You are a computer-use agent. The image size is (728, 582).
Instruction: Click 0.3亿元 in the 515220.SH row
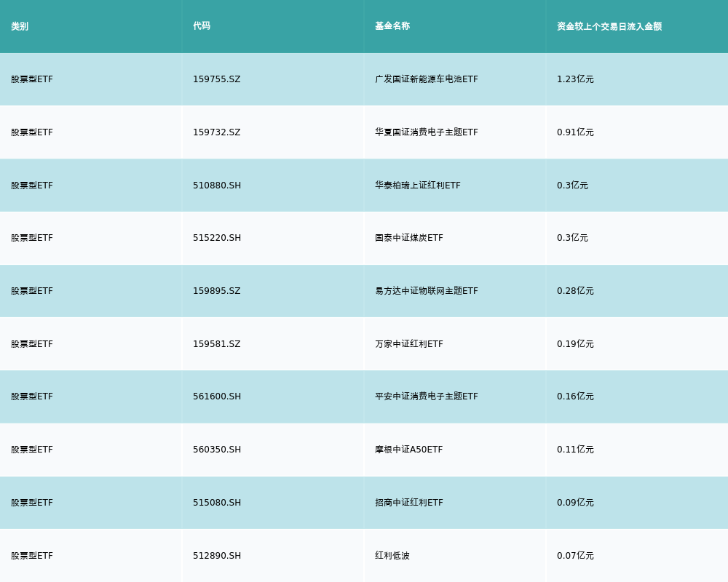click(x=572, y=238)
